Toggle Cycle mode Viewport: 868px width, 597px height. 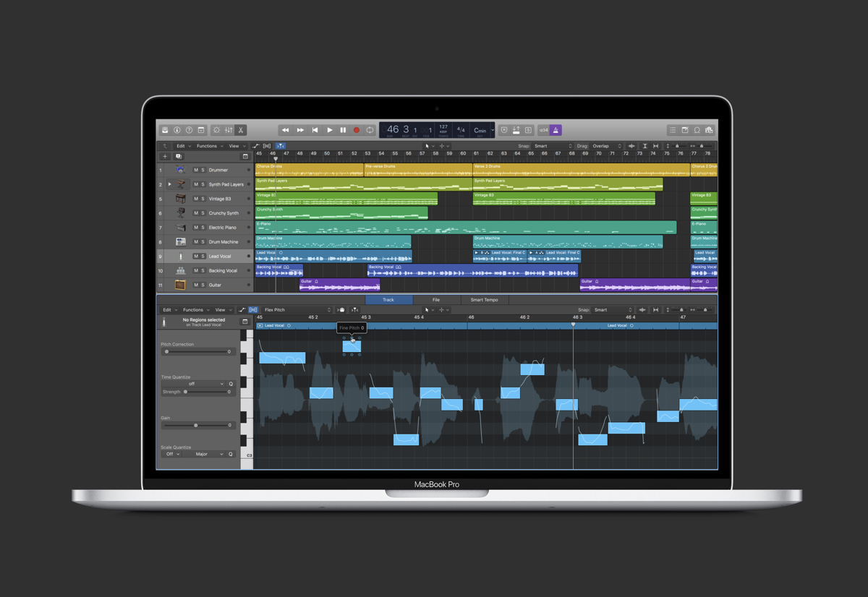[370, 130]
